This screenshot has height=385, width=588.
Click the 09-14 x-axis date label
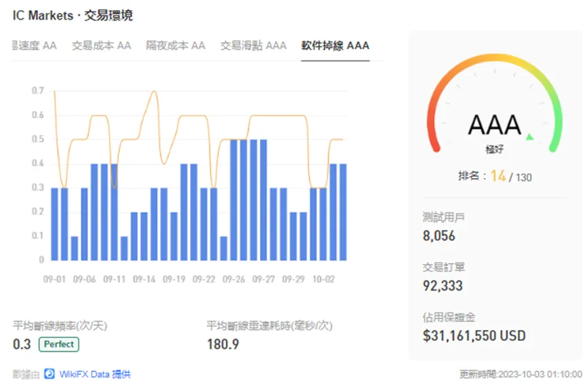pos(144,280)
